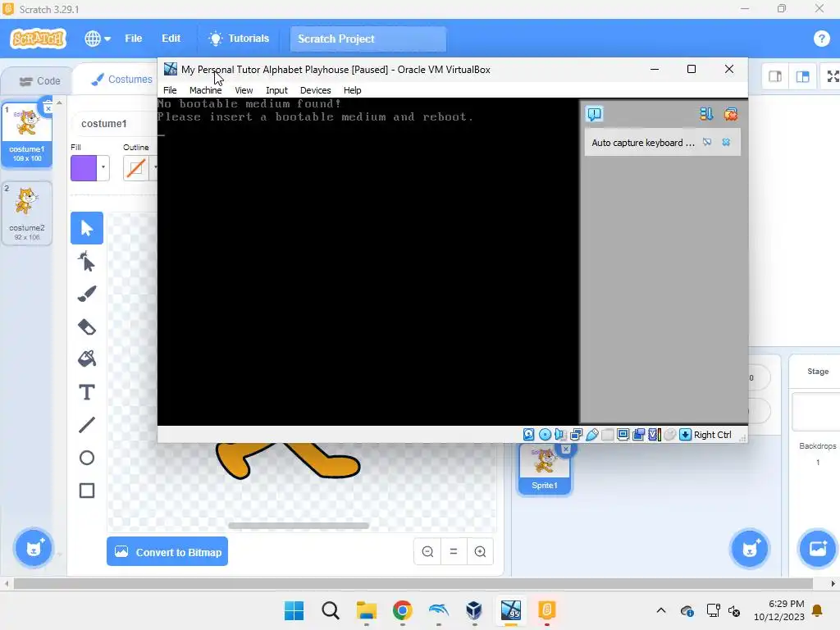Open the Fill color dropdown
The width and height of the screenshot is (840, 630).
tap(103, 167)
